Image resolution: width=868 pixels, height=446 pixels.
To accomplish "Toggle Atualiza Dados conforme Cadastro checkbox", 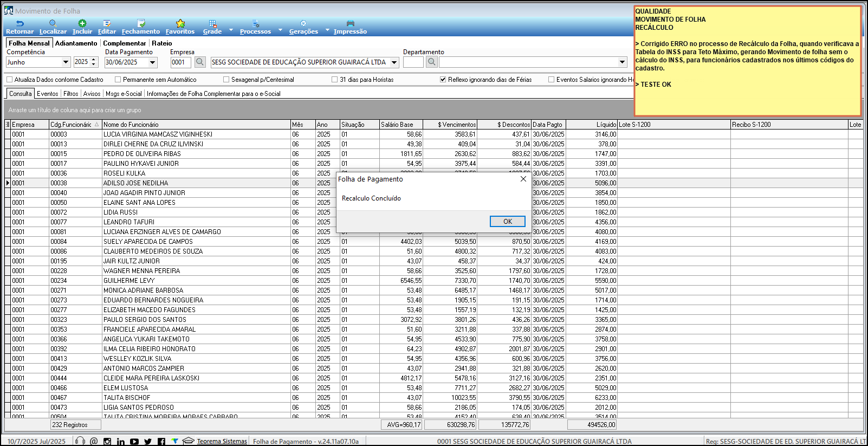I will 9,79.
